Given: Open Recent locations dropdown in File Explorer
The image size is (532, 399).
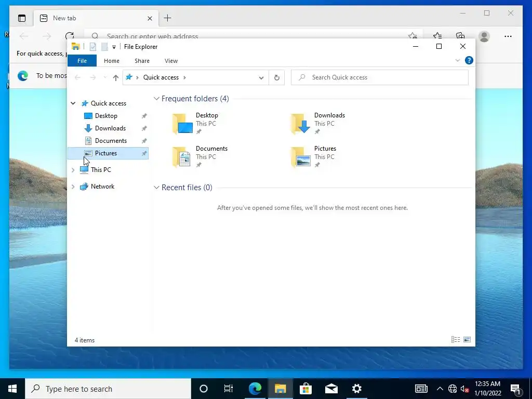Looking at the screenshot, I should coord(105,78).
